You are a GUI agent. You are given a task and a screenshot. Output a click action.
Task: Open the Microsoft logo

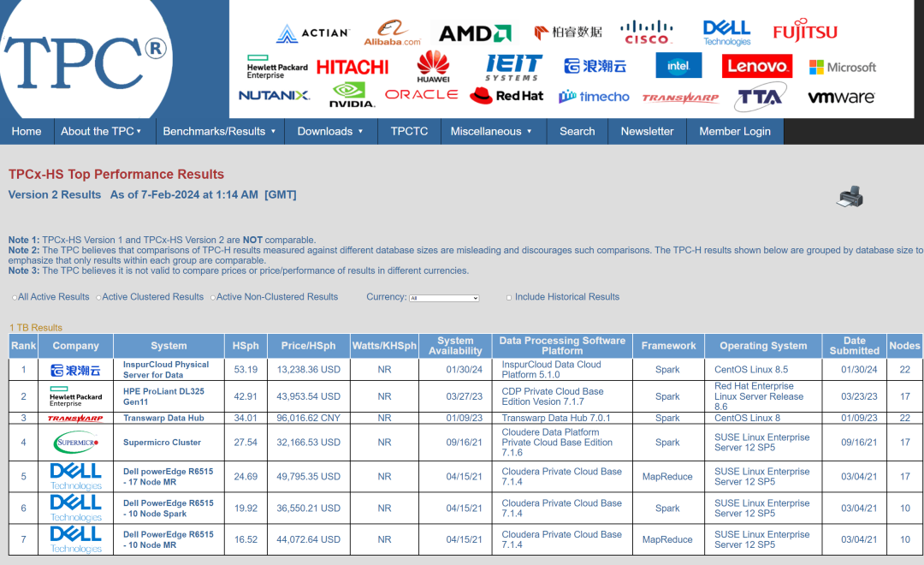[x=843, y=68]
